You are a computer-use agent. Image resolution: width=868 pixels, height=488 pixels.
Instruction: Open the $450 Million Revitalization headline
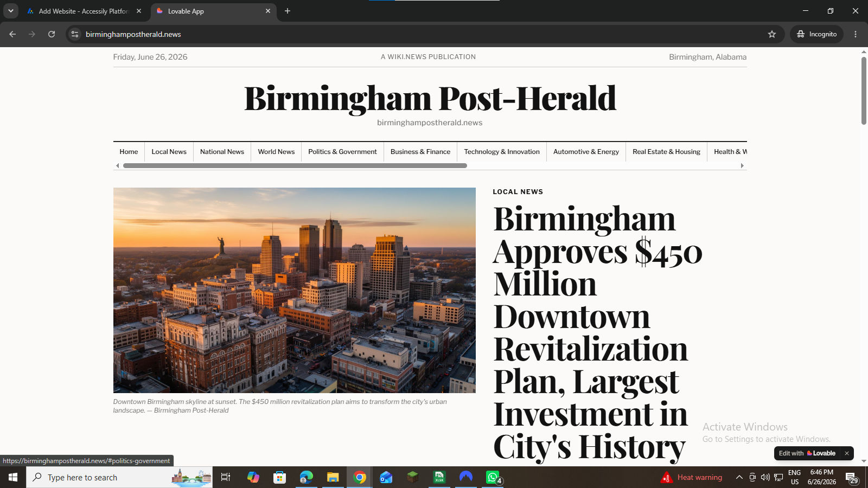pos(597,332)
